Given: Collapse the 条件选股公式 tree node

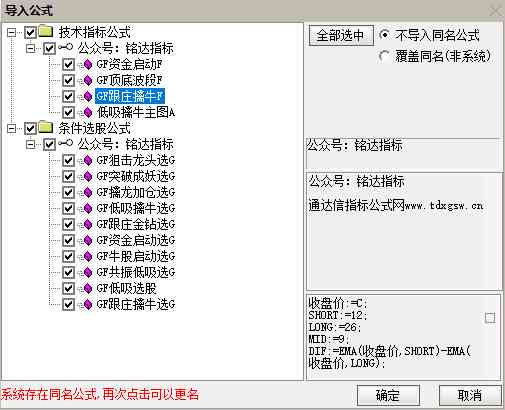Looking at the screenshot, I should click(x=12, y=128).
